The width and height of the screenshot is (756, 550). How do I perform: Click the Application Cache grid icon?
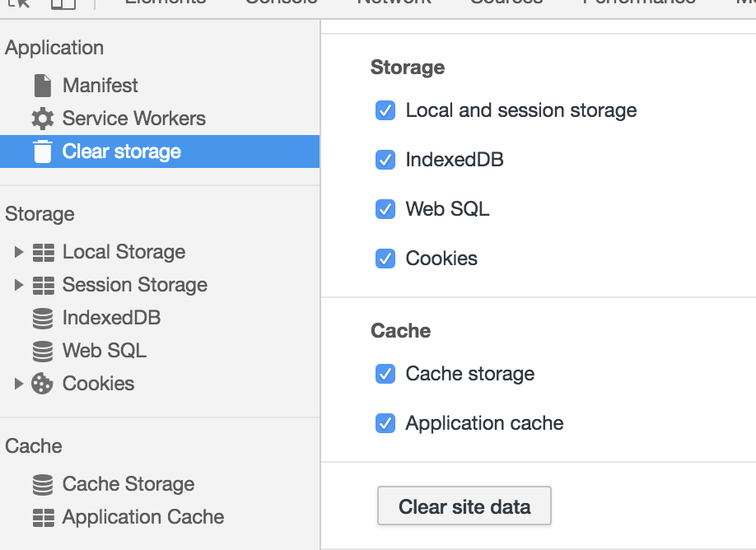(42, 517)
